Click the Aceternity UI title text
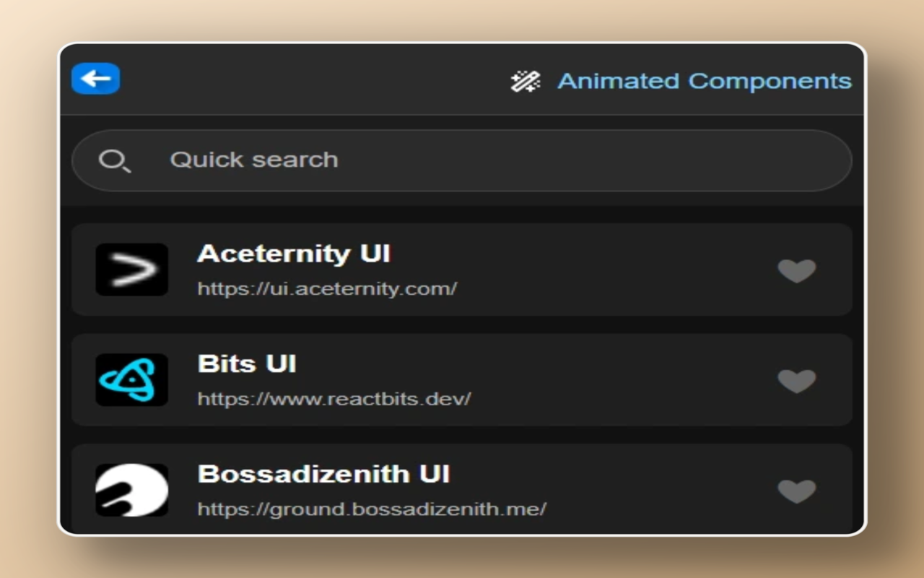 point(294,254)
